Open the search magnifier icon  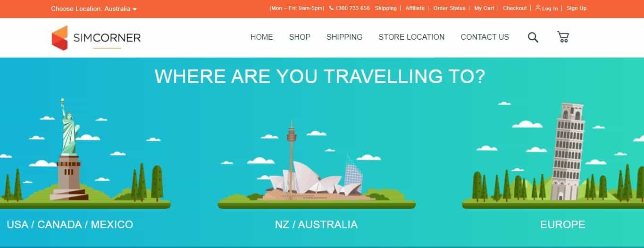point(533,37)
